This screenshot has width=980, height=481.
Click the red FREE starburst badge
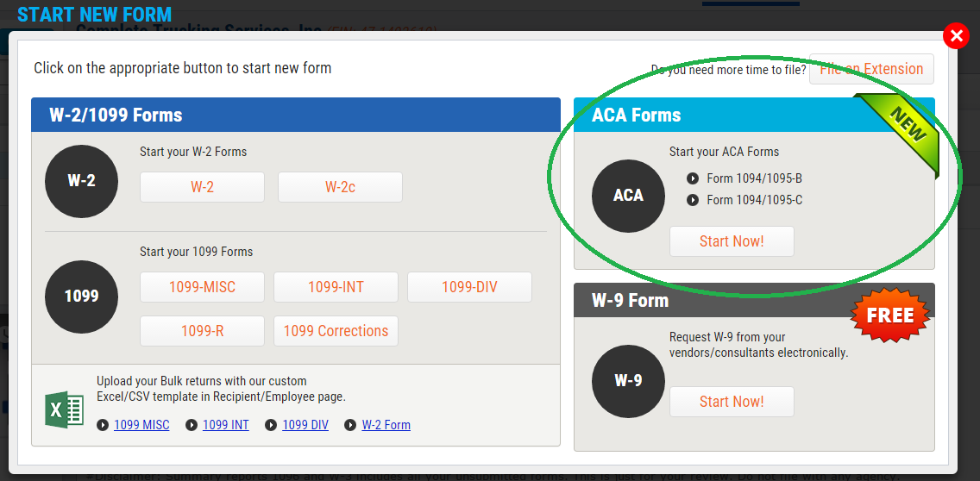[889, 315]
